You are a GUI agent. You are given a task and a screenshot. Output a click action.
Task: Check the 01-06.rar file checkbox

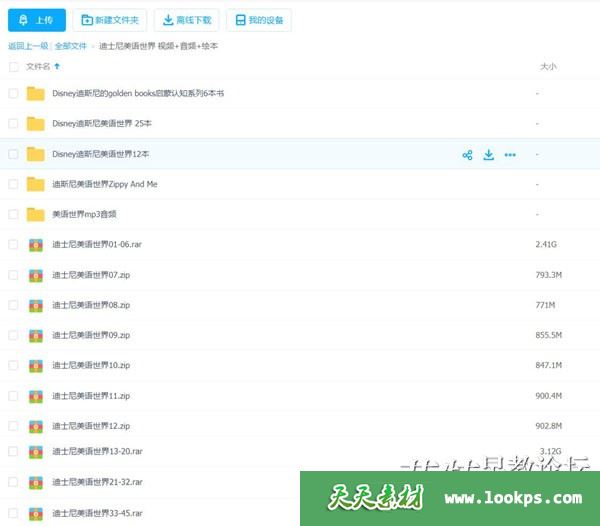(13, 244)
